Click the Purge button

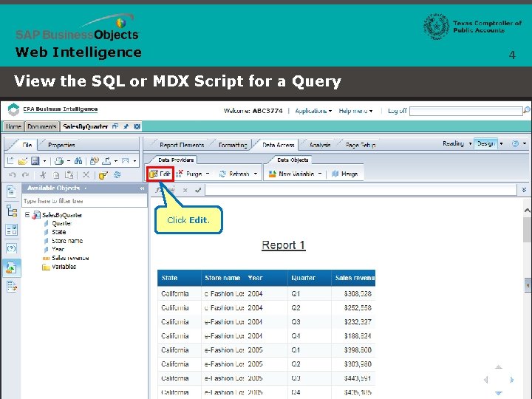point(190,174)
